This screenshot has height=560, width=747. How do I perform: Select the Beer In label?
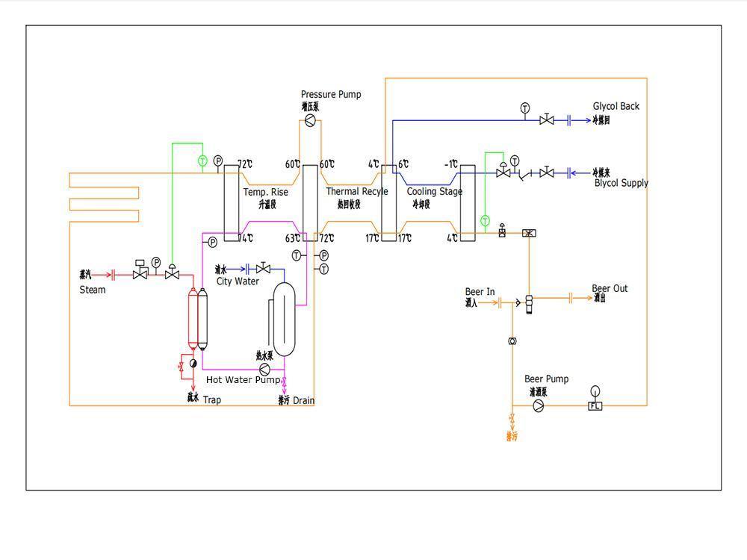480,291
